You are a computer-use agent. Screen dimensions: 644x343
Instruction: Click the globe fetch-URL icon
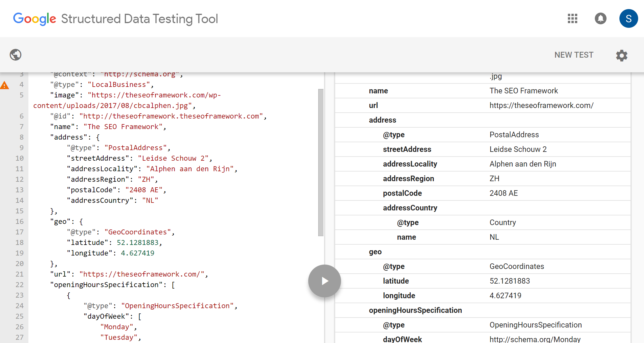pyautogui.click(x=16, y=55)
